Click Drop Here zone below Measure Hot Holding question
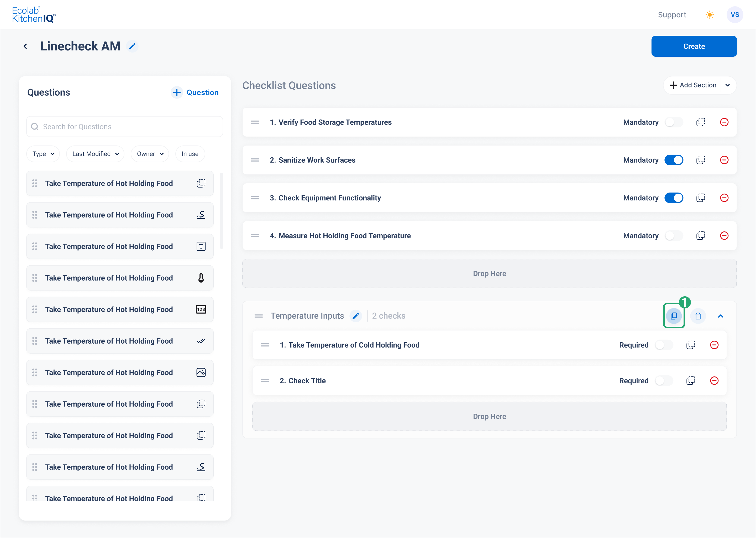The width and height of the screenshot is (756, 538). 490,273
